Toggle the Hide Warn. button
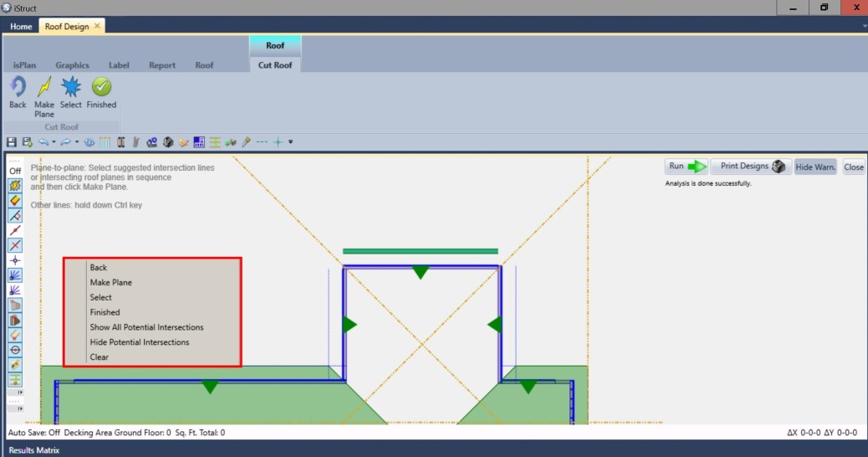 click(815, 167)
